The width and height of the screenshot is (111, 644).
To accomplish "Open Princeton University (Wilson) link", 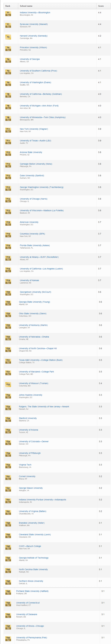I will click(x=33, y=47).
